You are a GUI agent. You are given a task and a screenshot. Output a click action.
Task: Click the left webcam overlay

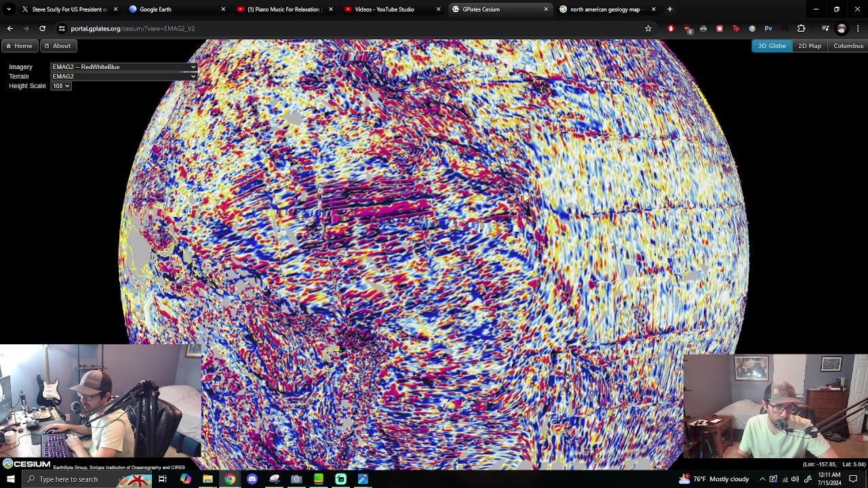click(101, 401)
